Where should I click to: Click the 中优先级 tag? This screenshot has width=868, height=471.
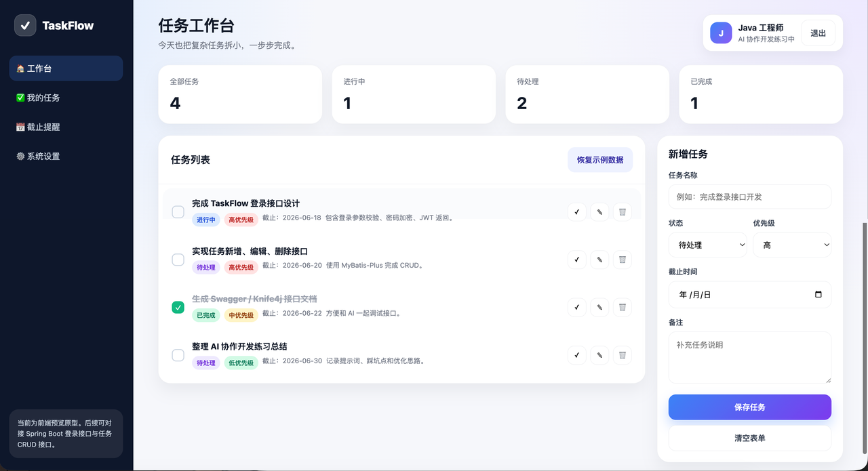[241, 315]
